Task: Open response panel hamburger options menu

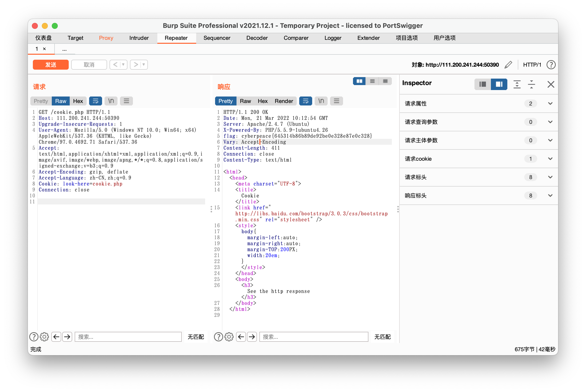Action: coord(337,101)
